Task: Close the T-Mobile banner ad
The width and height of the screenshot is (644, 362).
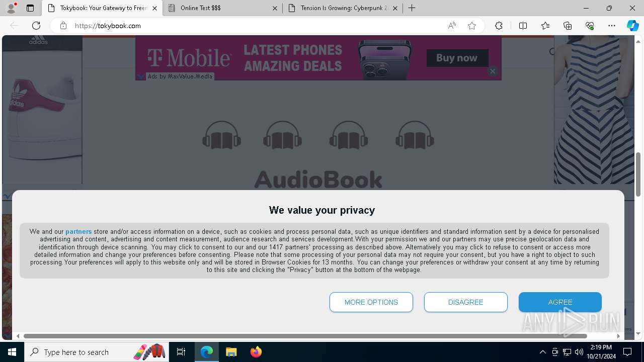Action: [493, 71]
